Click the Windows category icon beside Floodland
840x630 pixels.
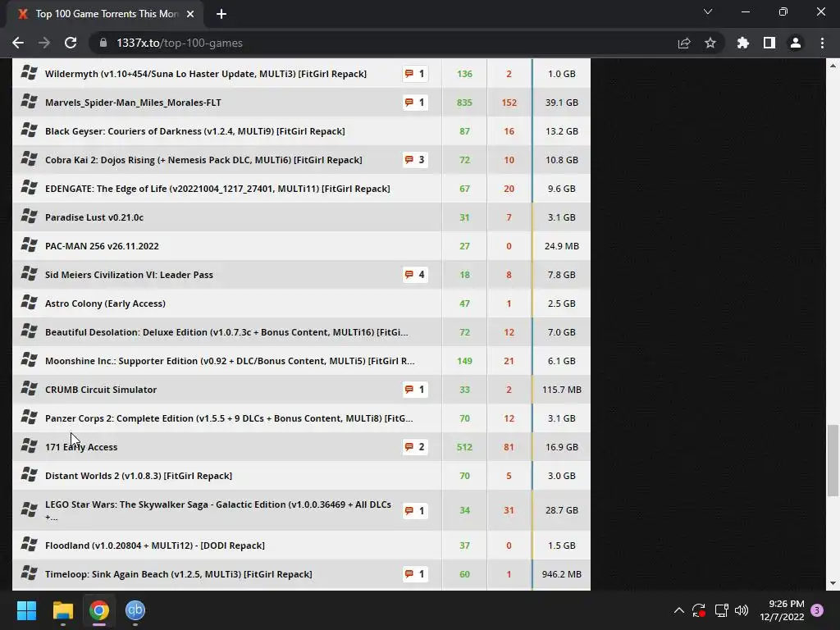click(x=29, y=545)
